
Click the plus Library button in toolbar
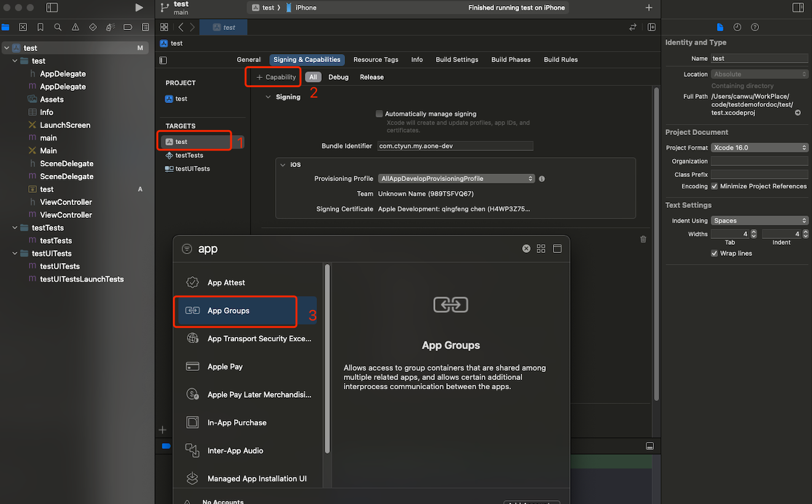(649, 7)
